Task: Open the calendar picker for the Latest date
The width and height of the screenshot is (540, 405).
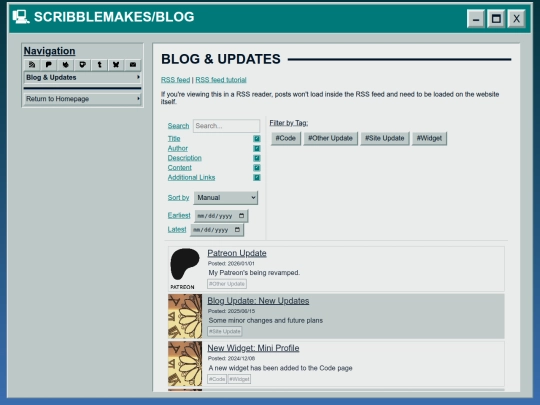Action: (237, 230)
